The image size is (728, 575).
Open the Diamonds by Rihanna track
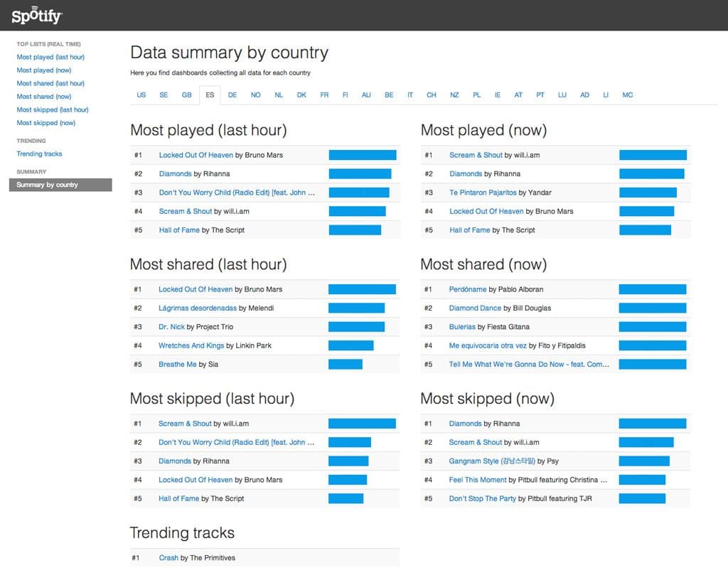(175, 173)
